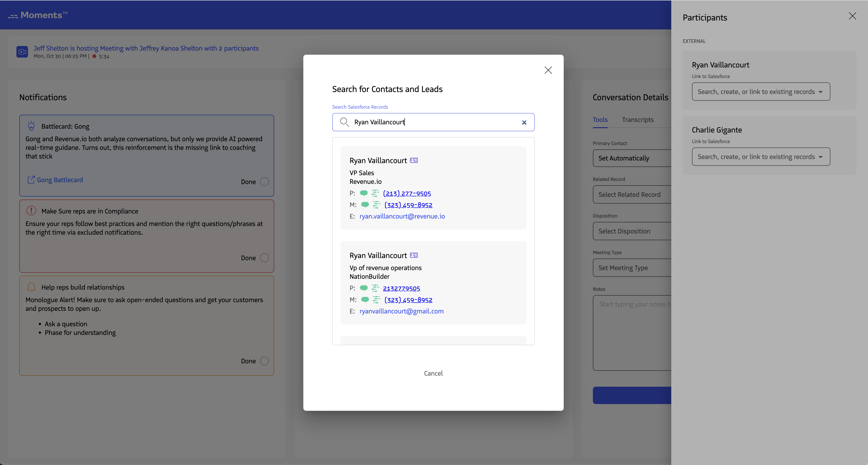
Task: Expand the Salesforce record search for Charlie Gigante
Action: click(x=760, y=157)
